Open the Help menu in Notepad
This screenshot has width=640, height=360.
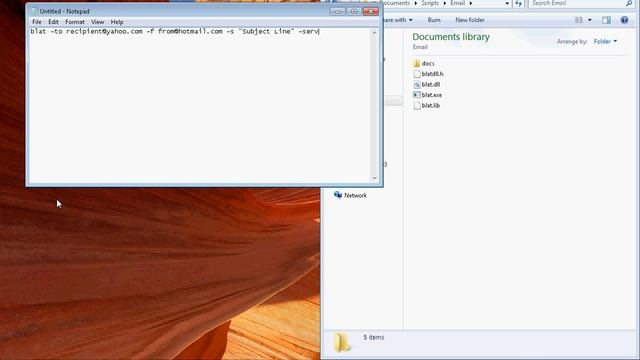(x=117, y=22)
